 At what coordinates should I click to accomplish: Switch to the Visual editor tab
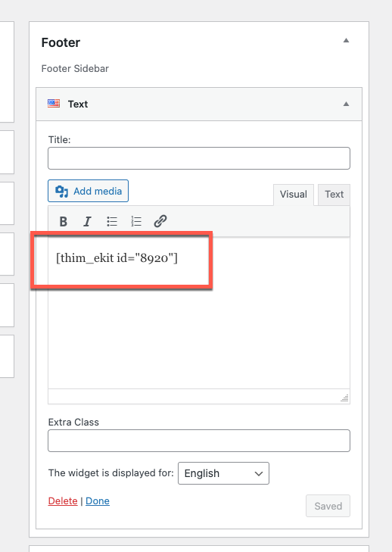coord(294,195)
